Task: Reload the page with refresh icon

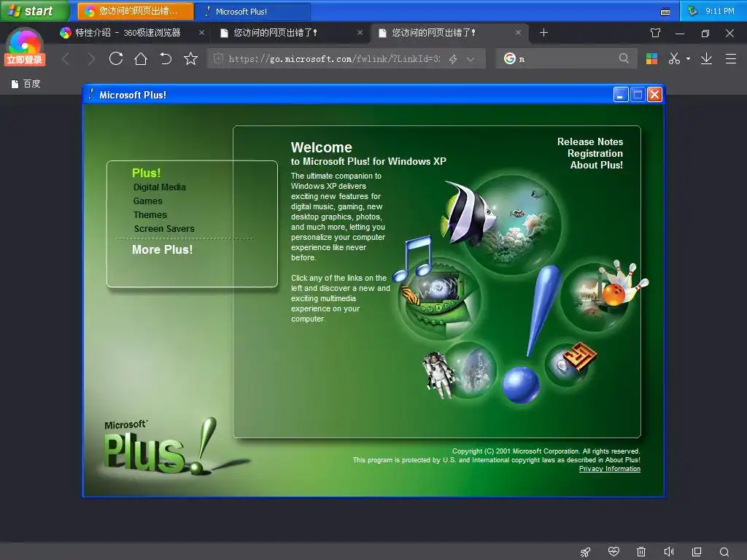Action: (116, 58)
